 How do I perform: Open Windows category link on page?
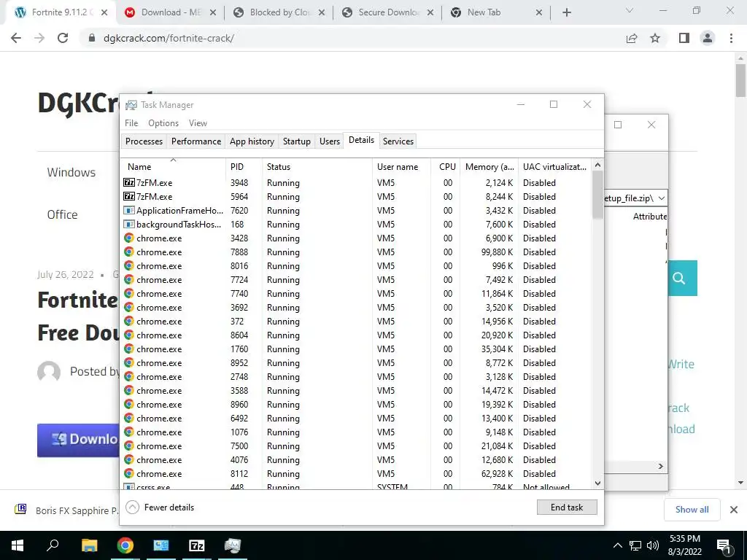[71, 172]
